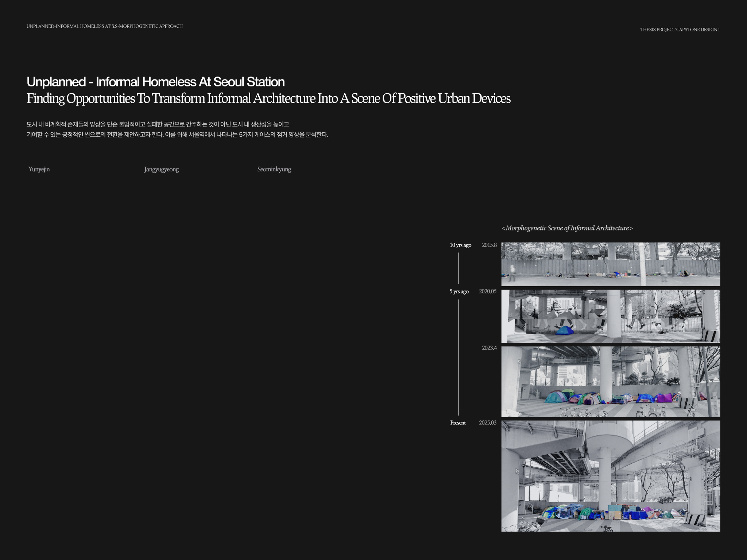Click author name Jangyugyeong

click(161, 169)
